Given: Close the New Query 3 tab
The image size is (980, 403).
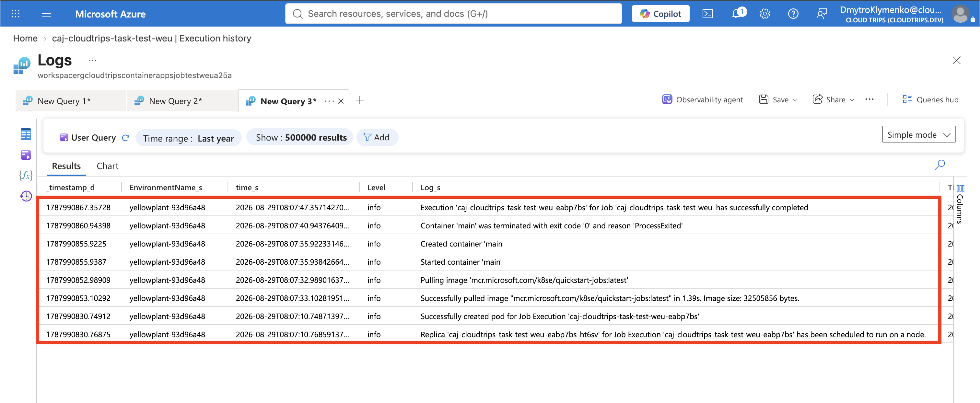Looking at the screenshot, I should (341, 101).
